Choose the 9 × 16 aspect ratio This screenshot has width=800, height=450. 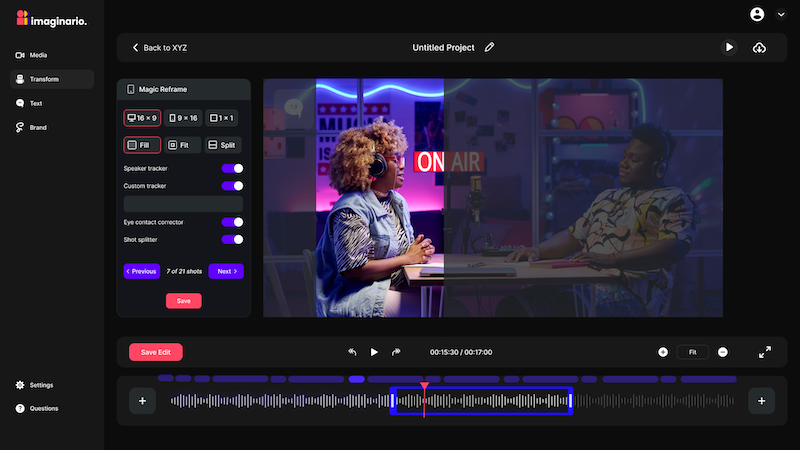pyautogui.click(x=183, y=118)
